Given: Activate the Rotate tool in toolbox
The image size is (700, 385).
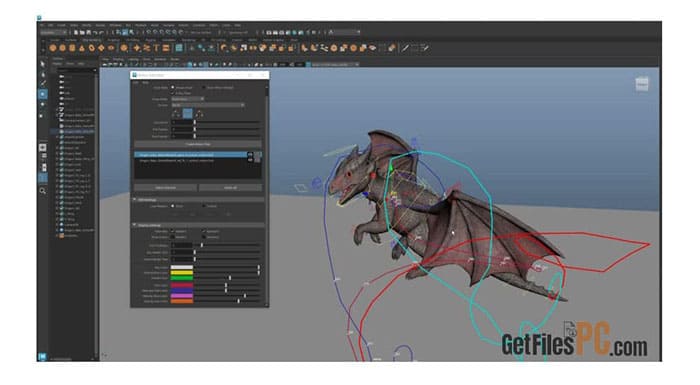Looking at the screenshot, I should pos(43,105).
